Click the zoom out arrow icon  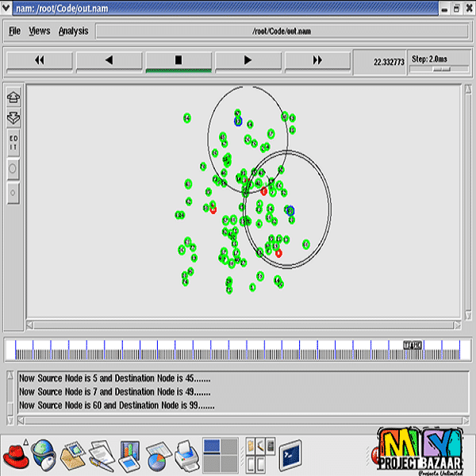(x=13, y=117)
